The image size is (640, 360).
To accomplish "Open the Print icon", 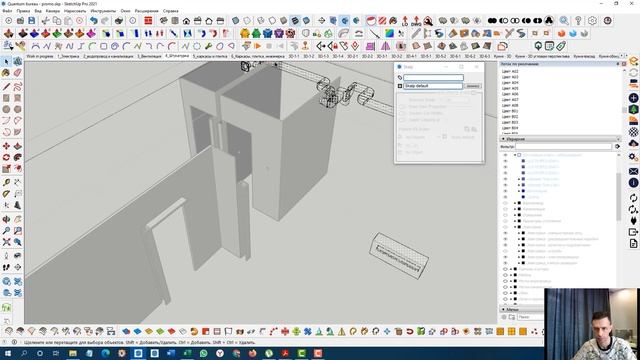I will (119, 20).
